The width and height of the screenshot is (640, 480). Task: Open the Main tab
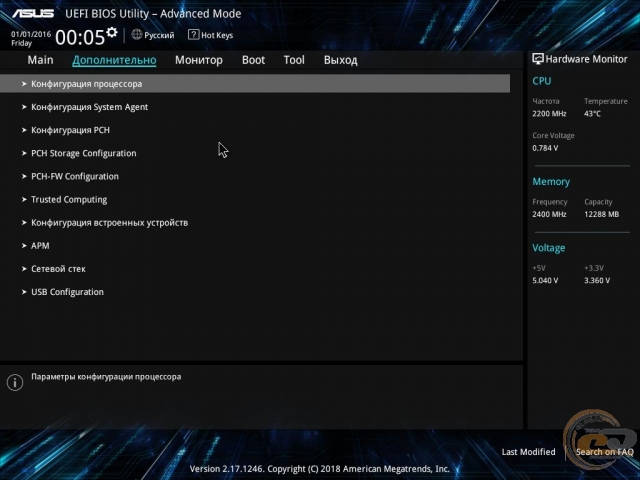pos(40,60)
